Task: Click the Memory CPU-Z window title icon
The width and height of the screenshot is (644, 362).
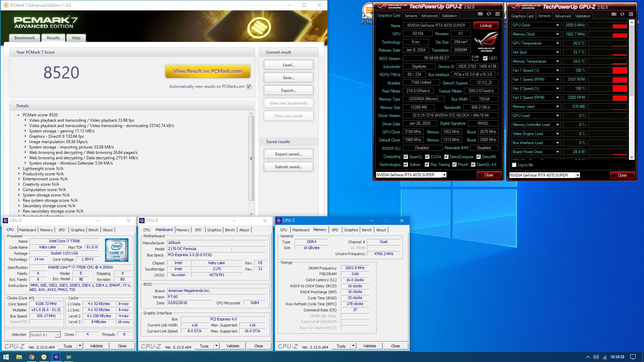Action: pyautogui.click(x=279, y=220)
